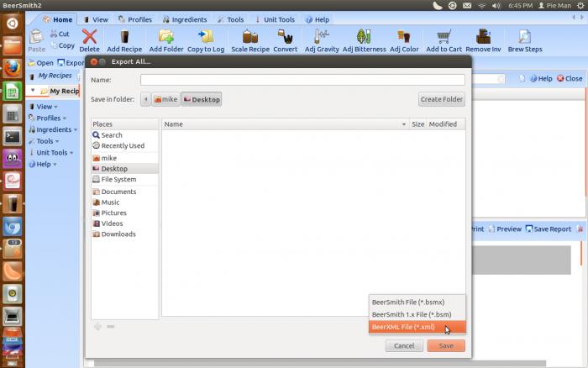
Task: Open the My Recipes tab
Action: (x=51, y=76)
